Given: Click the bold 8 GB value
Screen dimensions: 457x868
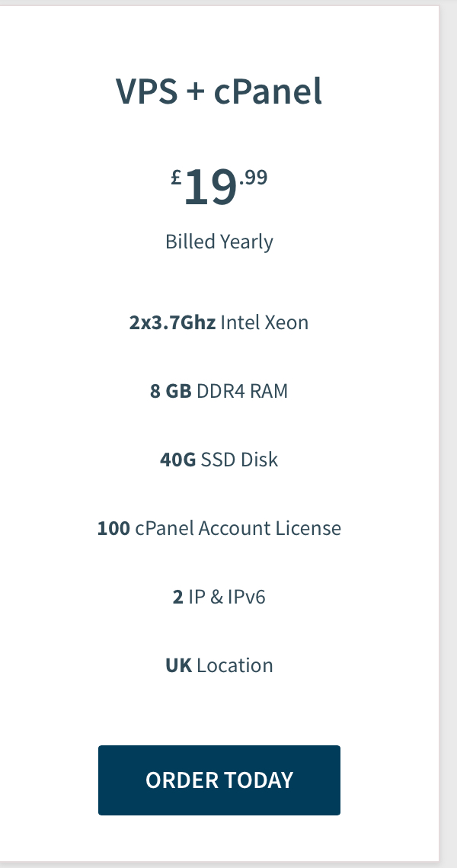Looking at the screenshot, I should [x=171, y=391].
